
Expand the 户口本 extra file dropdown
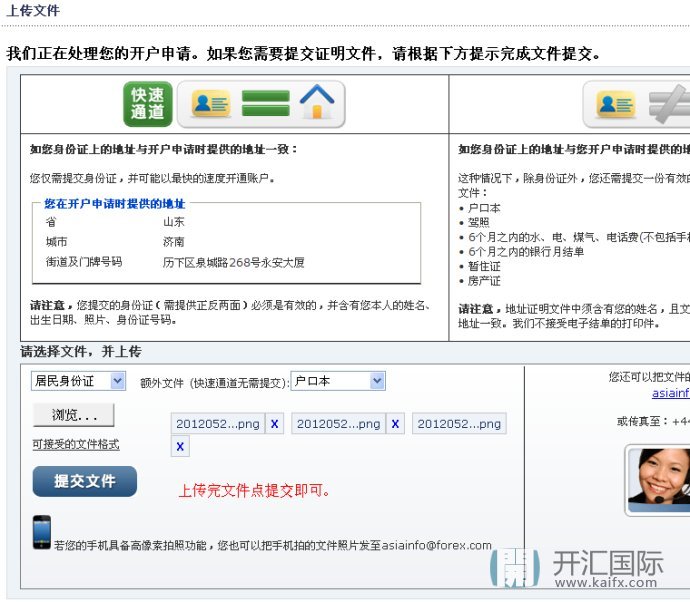coord(337,381)
